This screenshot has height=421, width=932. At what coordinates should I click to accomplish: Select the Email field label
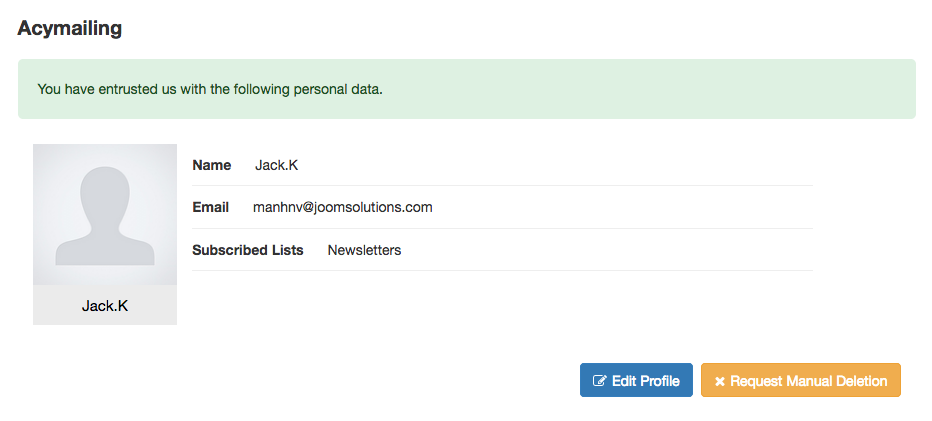(210, 207)
